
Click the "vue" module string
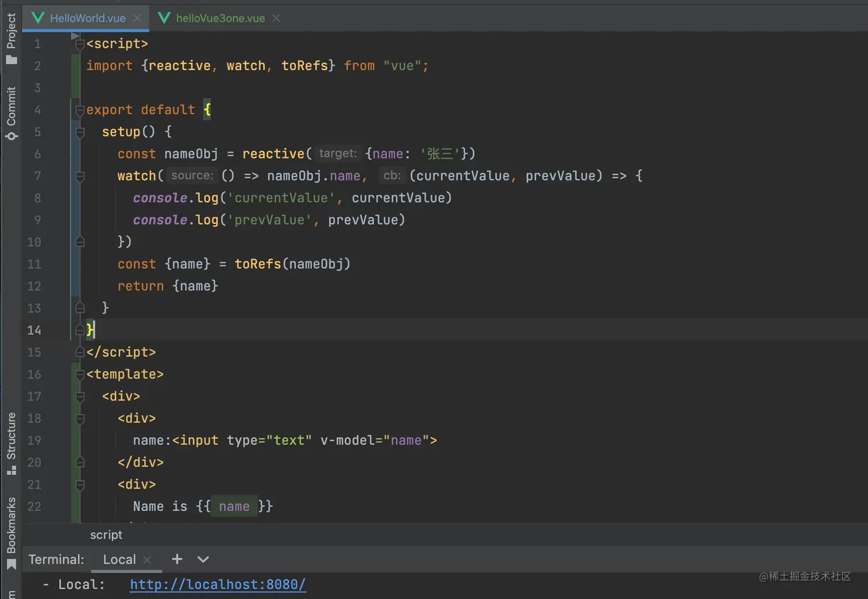click(x=402, y=66)
